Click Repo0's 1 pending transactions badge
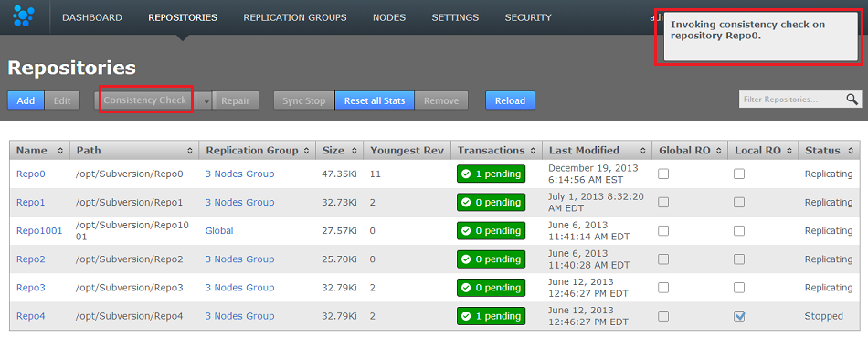The image size is (868, 338). click(491, 174)
